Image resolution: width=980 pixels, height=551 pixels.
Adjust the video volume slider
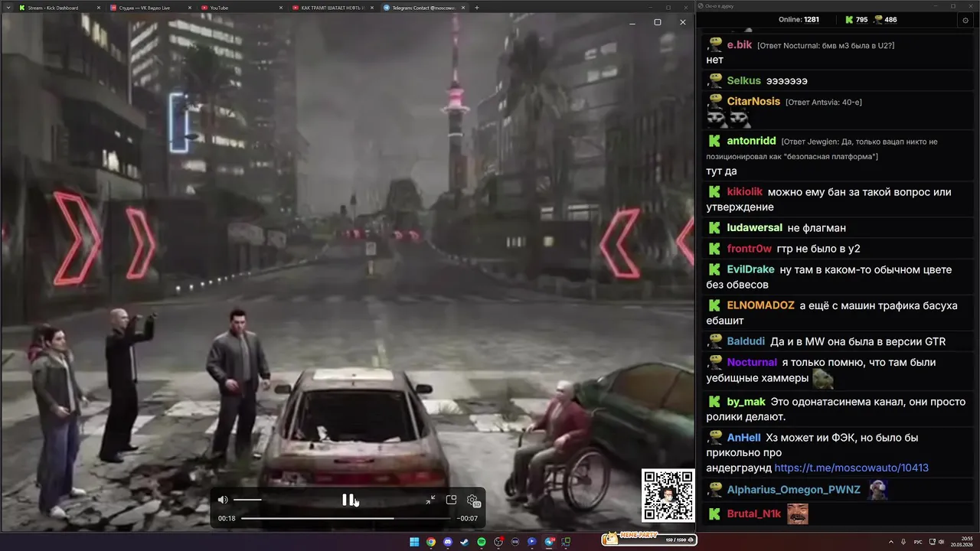(247, 500)
